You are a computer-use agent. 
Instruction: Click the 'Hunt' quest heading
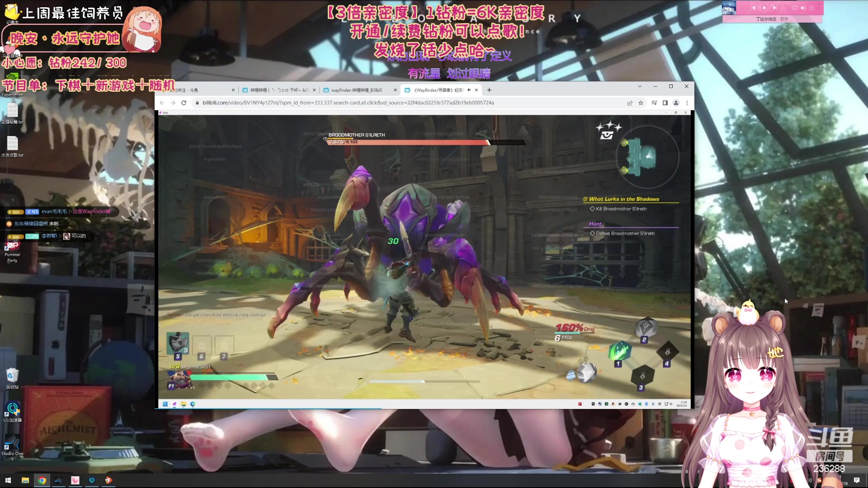595,224
